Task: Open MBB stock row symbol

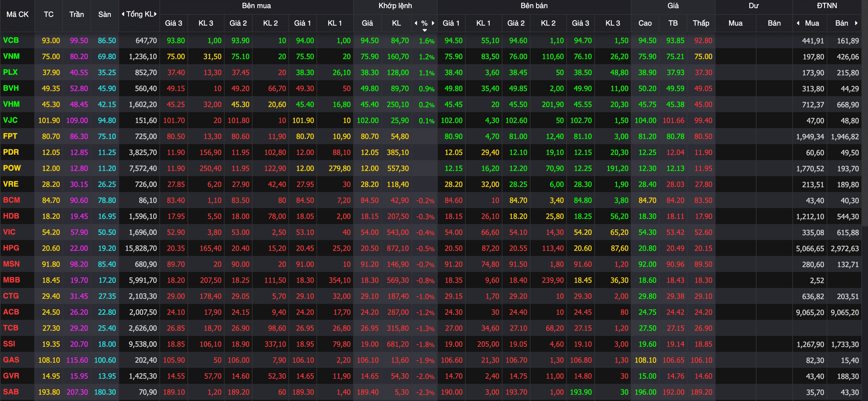Action: (11, 280)
